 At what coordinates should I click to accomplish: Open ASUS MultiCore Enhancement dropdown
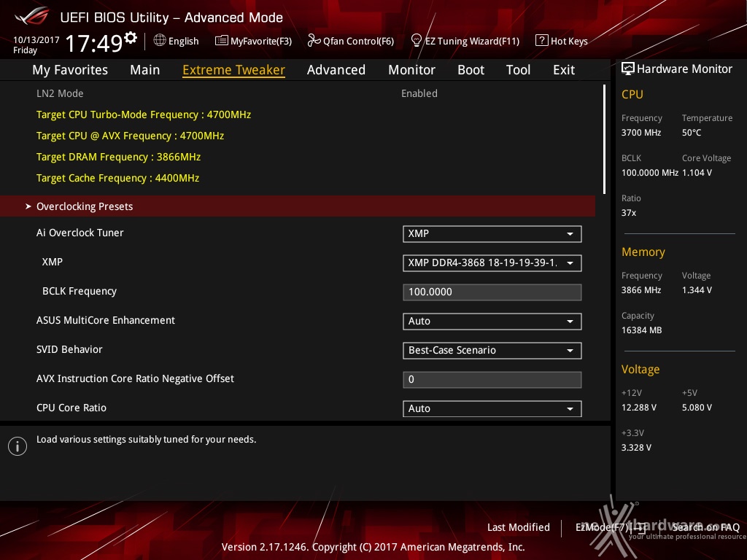click(492, 321)
